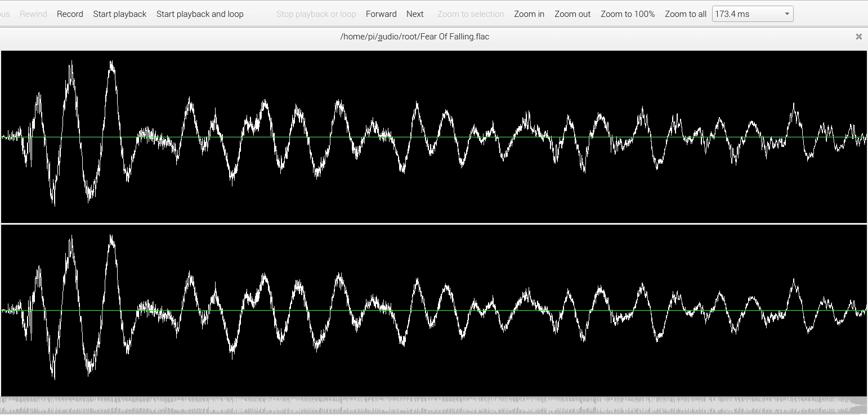Viewport: 868px width, 415px height.
Task: Open the 173.4 ms zoom dropdown
Action: 787,14
